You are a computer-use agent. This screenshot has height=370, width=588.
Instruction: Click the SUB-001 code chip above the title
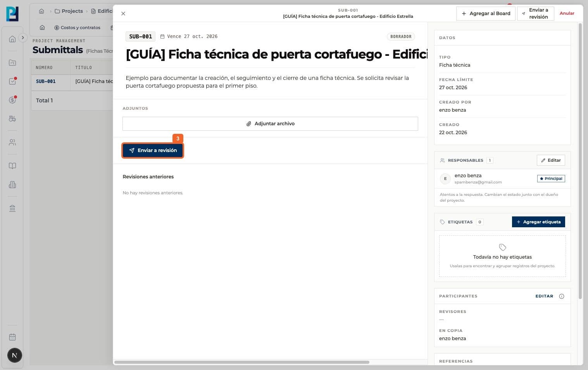(140, 36)
